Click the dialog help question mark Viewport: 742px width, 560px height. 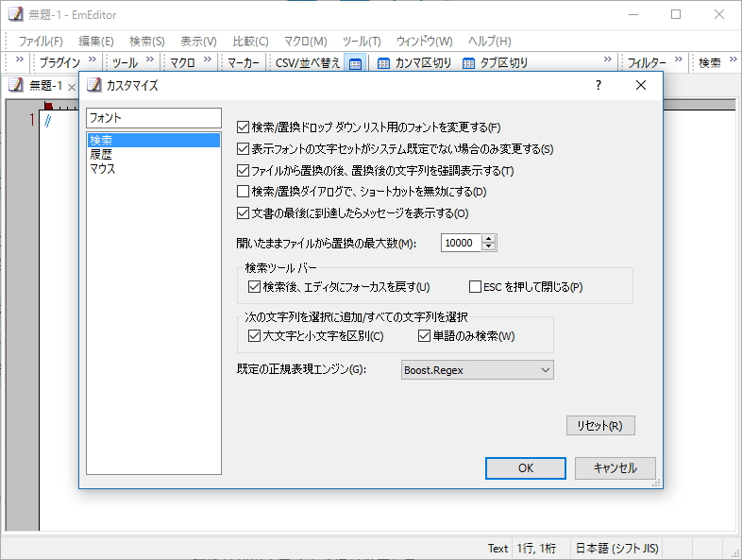tap(599, 85)
